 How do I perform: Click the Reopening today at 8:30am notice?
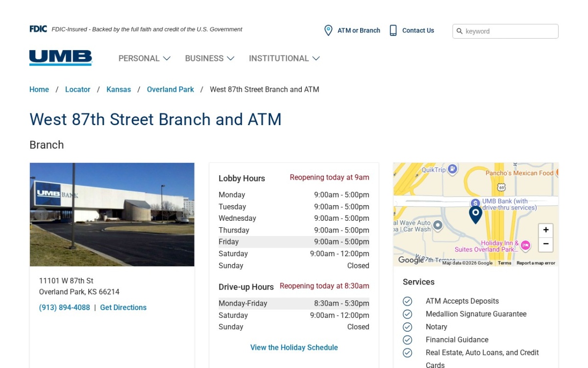point(324,286)
